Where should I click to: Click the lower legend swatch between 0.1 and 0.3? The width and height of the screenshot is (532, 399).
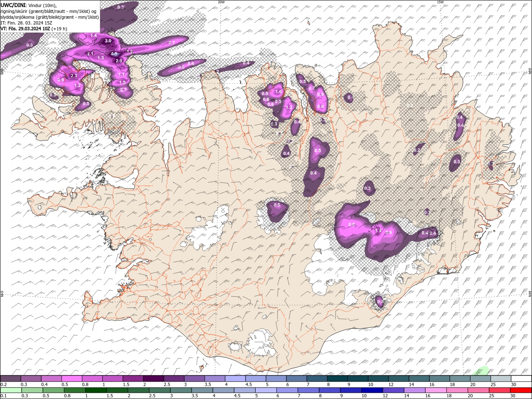point(11,390)
